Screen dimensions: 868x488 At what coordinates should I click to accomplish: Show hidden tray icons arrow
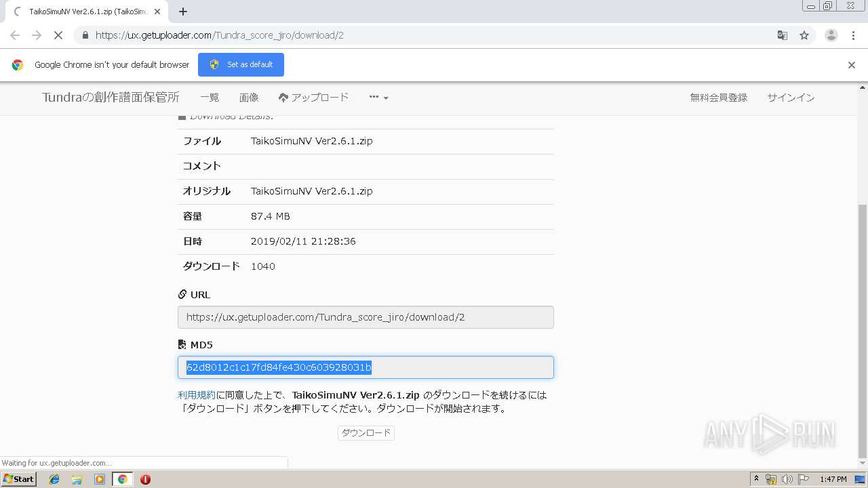(756, 479)
